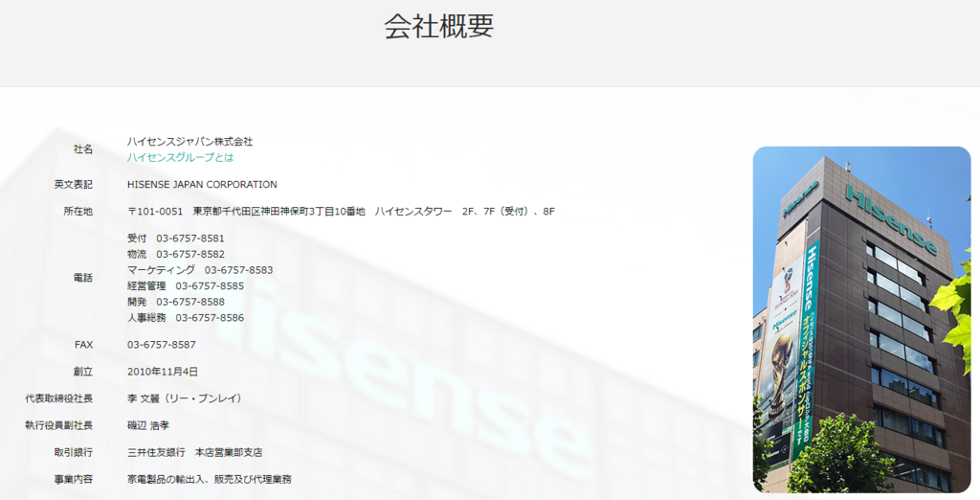Click founding date 2010年11月4日
The image size is (980, 500).
tap(163, 372)
